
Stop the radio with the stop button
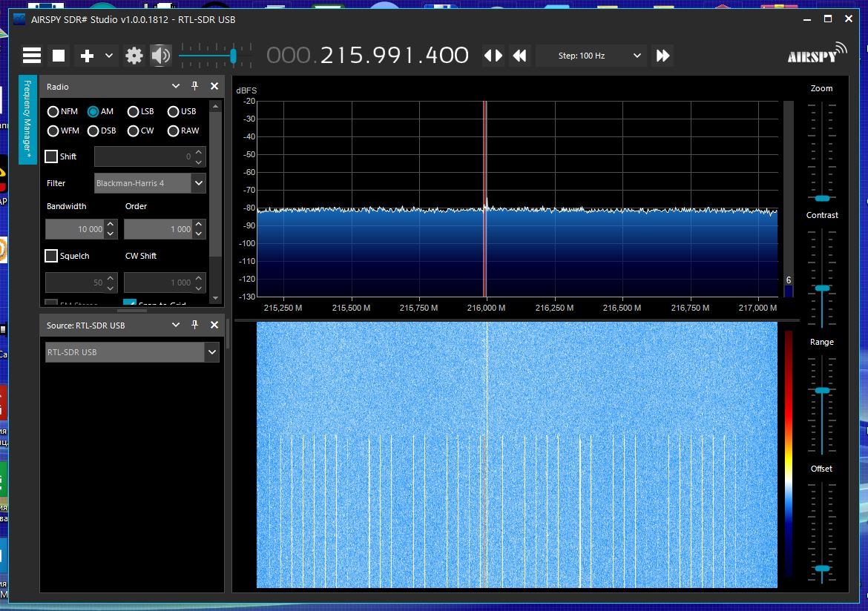click(59, 56)
